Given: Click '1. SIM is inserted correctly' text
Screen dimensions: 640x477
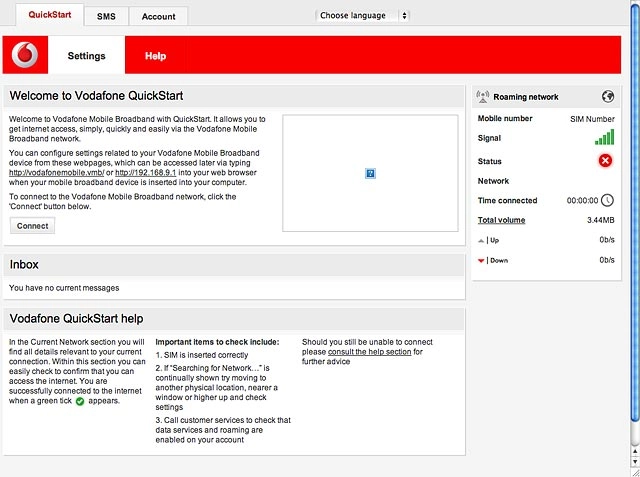Looking at the screenshot, I should tap(202, 355).
